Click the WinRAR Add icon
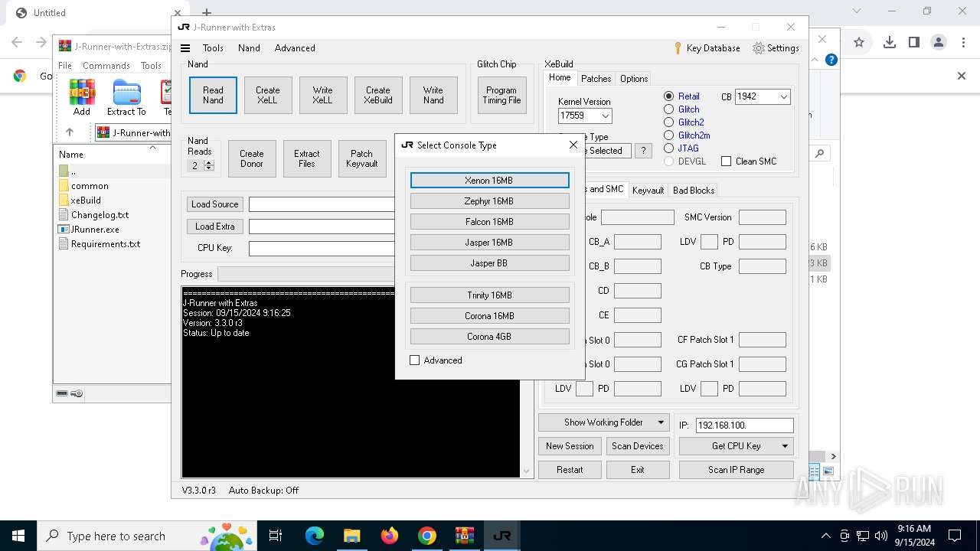This screenshot has width=980, height=551. (x=82, y=98)
